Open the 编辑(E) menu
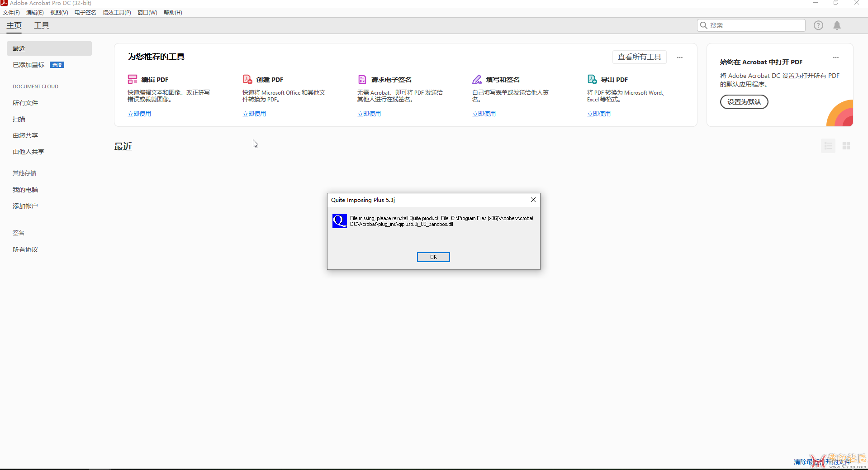 pyautogui.click(x=35, y=13)
